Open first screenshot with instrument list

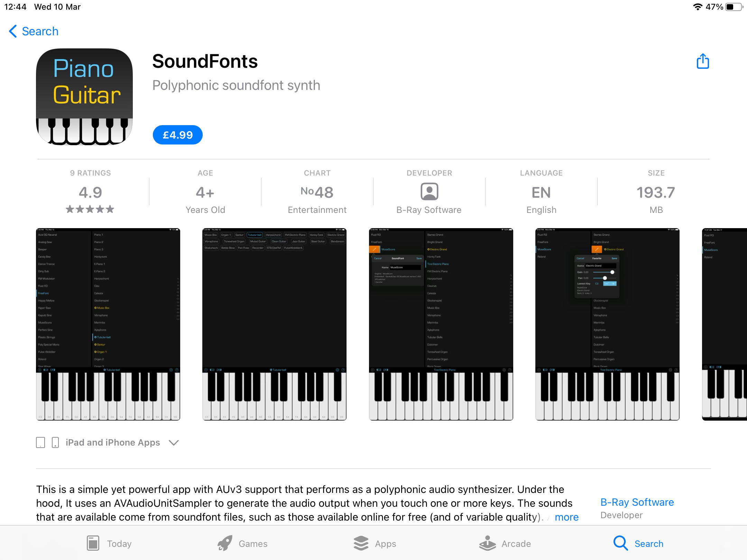pos(108,324)
